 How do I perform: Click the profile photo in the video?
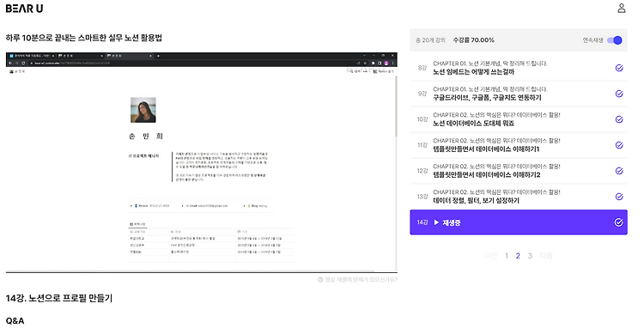point(143,110)
